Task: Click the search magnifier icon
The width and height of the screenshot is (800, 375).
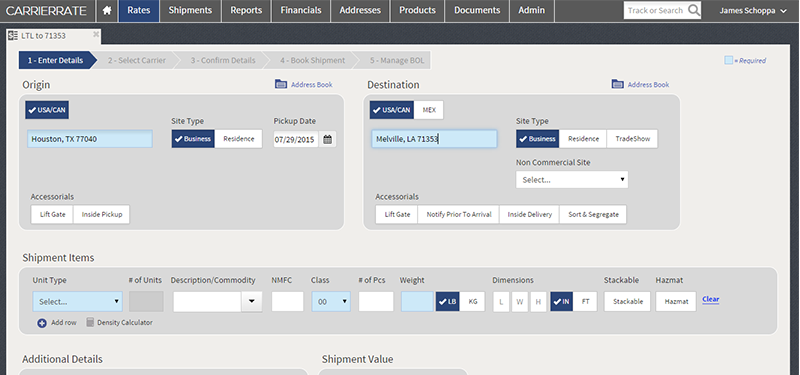Action: (693, 10)
